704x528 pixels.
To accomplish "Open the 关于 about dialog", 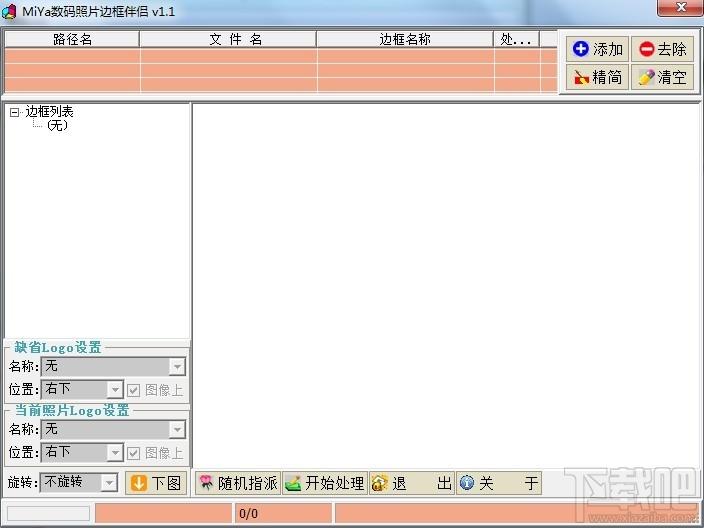I will point(499,483).
